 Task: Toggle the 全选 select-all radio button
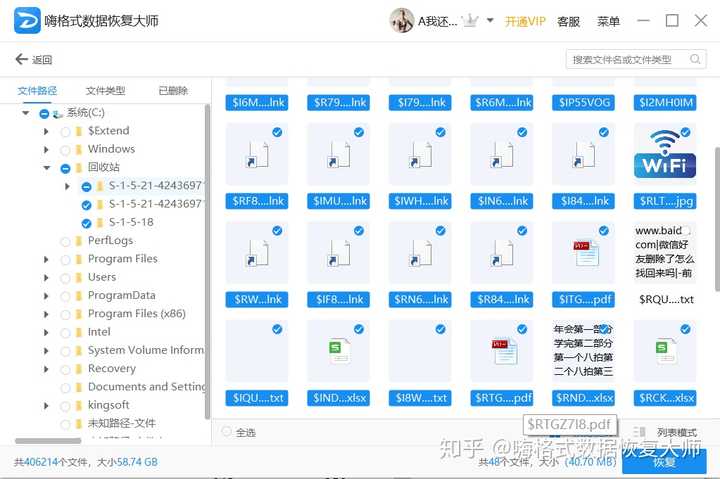226,431
